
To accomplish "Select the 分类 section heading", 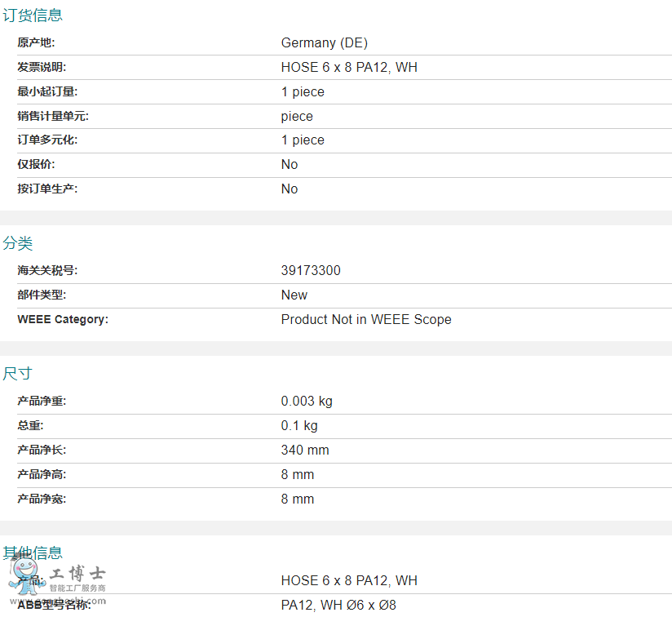I will [18, 243].
